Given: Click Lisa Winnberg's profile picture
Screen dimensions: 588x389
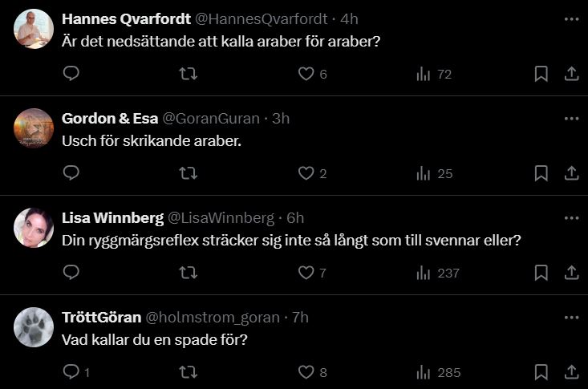Looking at the screenshot, I should tap(34, 228).
